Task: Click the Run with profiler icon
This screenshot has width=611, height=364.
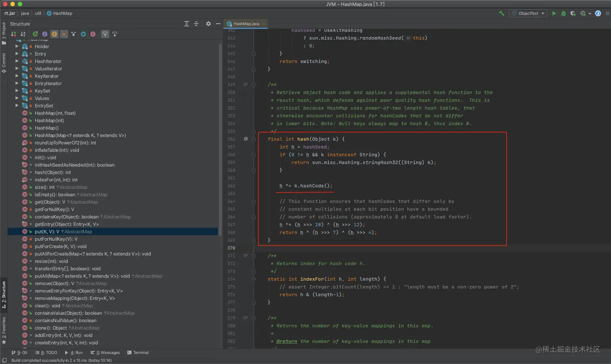Action: [x=583, y=13]
